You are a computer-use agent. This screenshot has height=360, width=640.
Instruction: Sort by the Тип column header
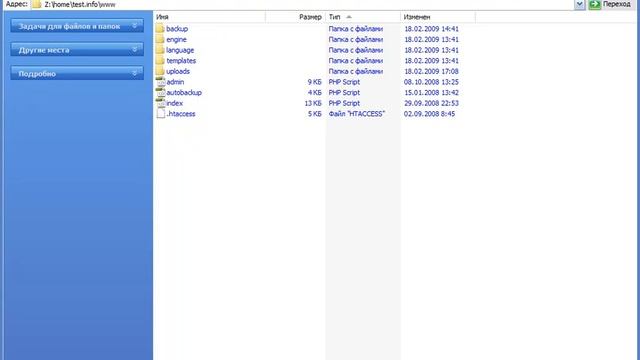click(x=363, y=17)
